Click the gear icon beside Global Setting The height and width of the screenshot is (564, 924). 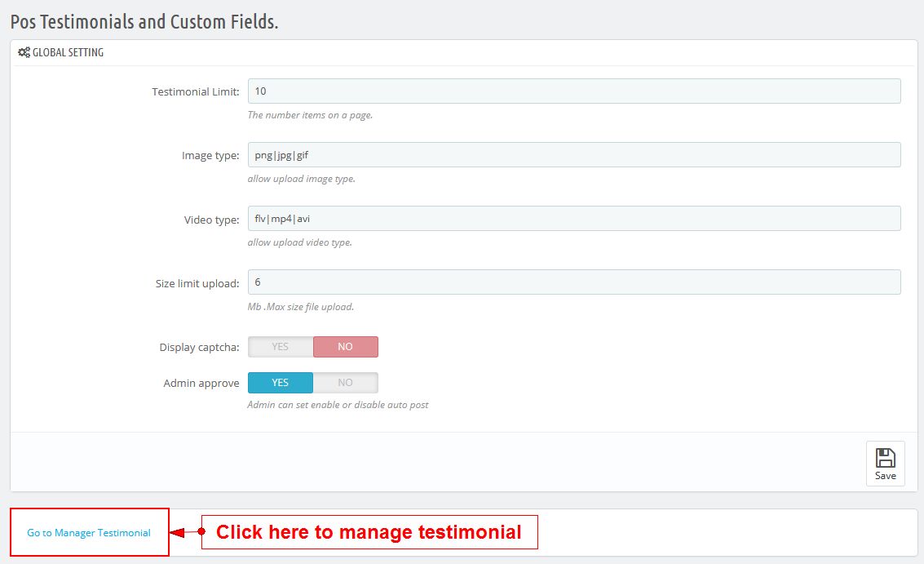click(x=24, y=52)
